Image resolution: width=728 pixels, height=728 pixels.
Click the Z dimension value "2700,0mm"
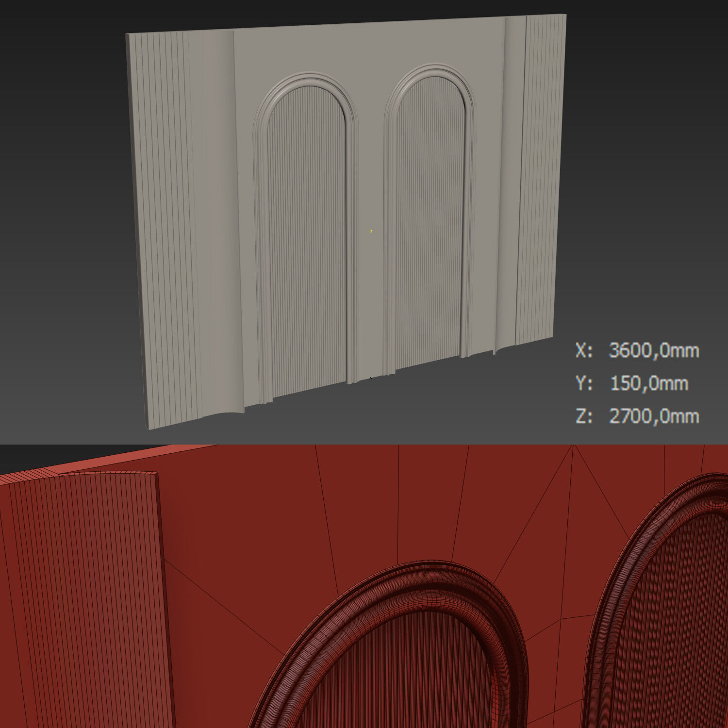[x=654, y=416]
